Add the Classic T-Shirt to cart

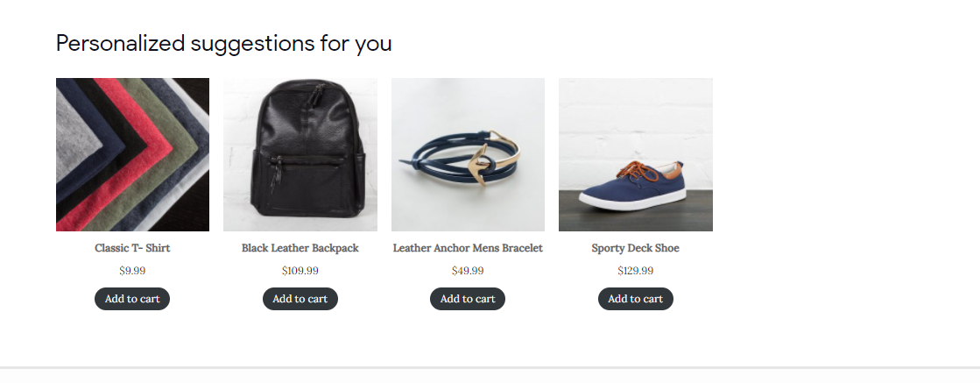(132, 299)
